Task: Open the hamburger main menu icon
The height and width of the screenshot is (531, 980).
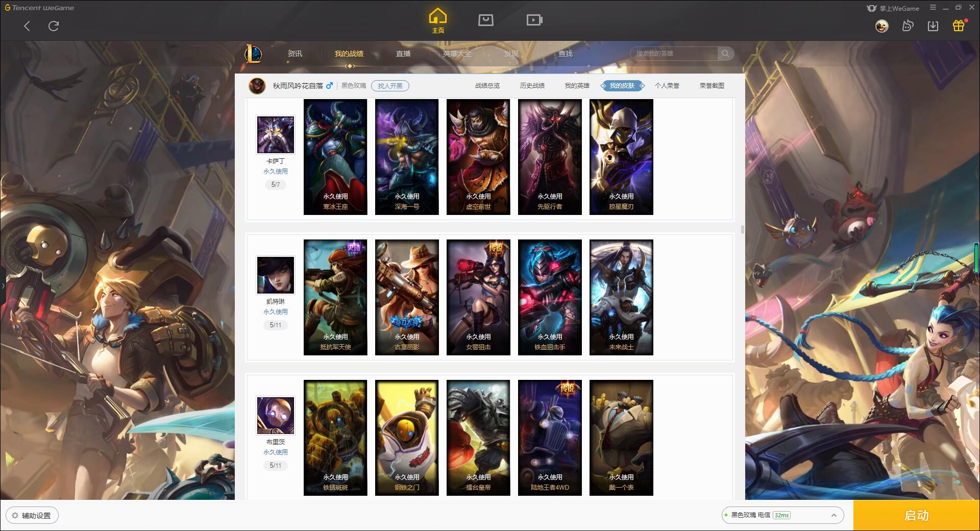Action: tap(933, 8)
